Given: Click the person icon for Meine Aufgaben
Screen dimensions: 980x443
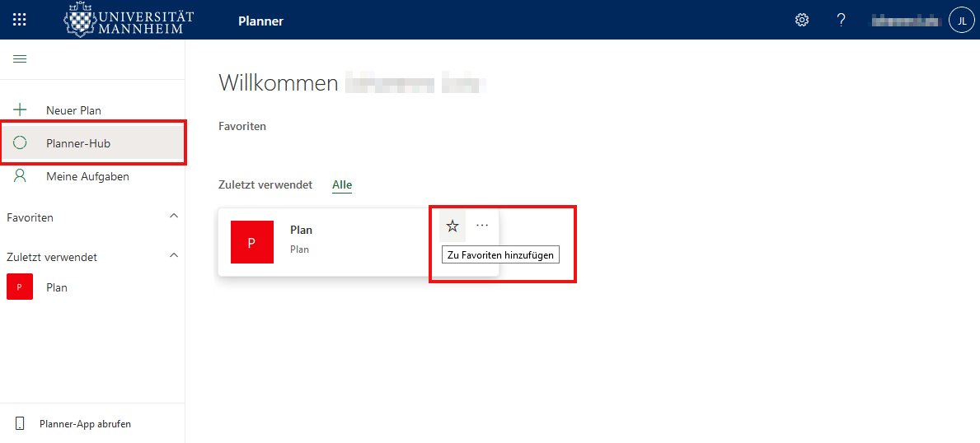Looking at the screenshot, I should pos(20,176).
